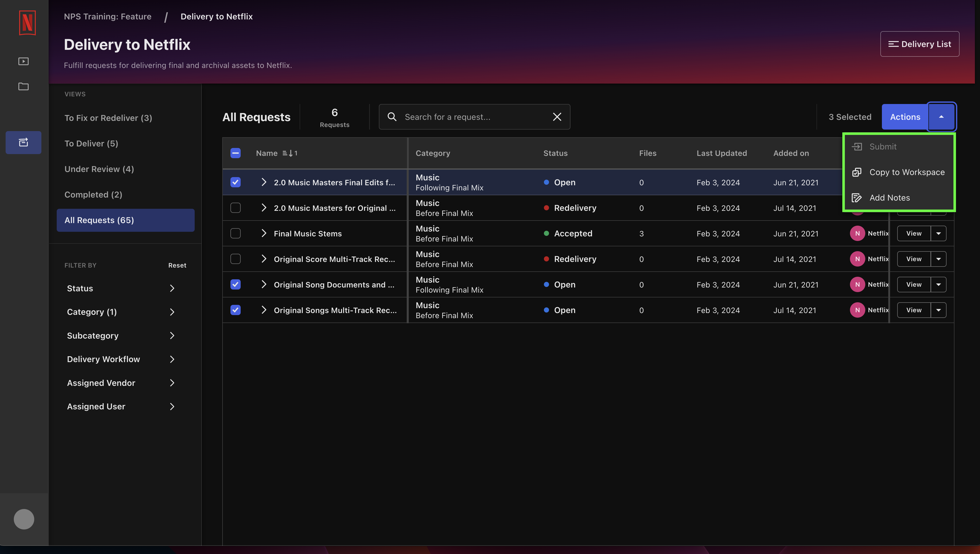This screenshot has height=554, width=980.
Task: Expand Original Songs Multi-Track row
Action: click(x=264, y=310)
